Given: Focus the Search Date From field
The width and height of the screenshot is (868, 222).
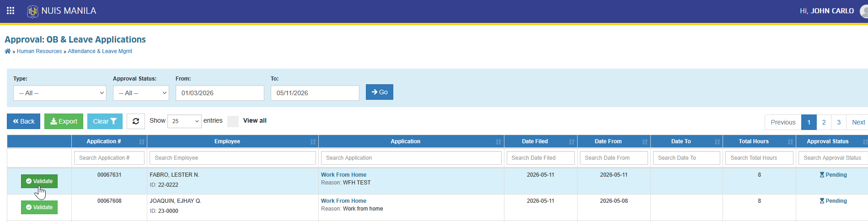Looking at the screenshot, I should tap(614, 158).
